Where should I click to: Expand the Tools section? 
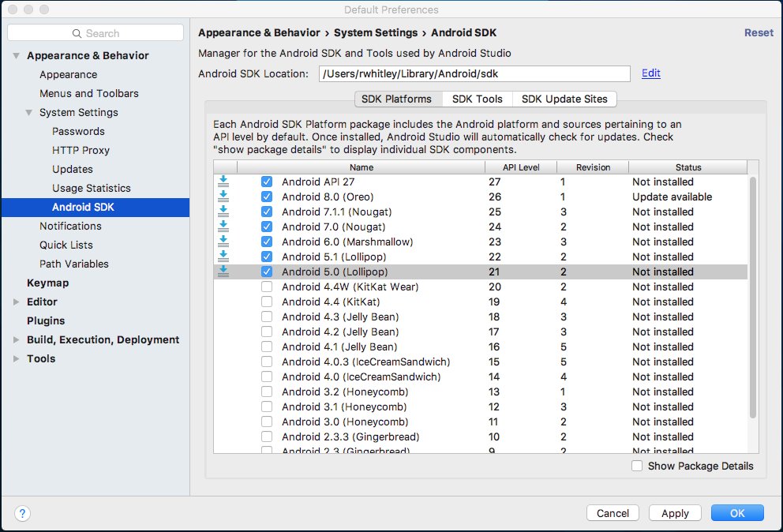(17, 358)
